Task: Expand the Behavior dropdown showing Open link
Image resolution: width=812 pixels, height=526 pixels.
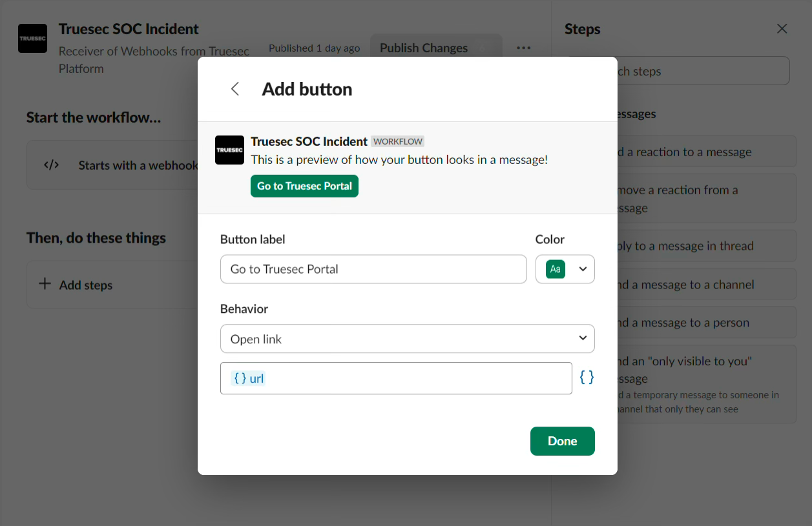Action: (408, 338)
